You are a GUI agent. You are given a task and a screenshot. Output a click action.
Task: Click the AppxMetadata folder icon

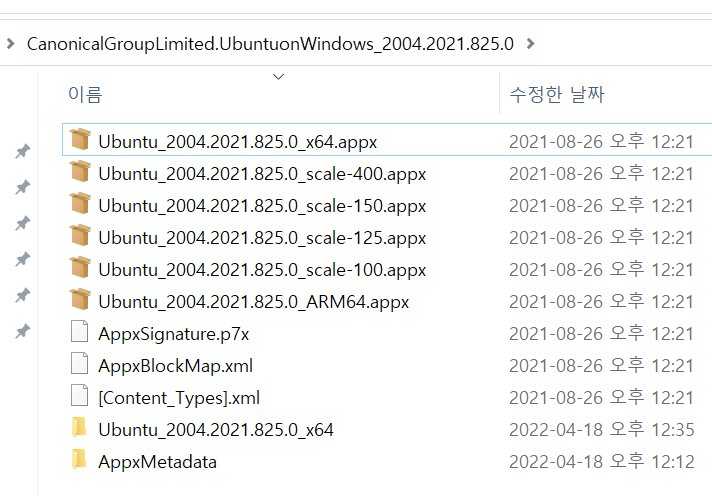79,459
